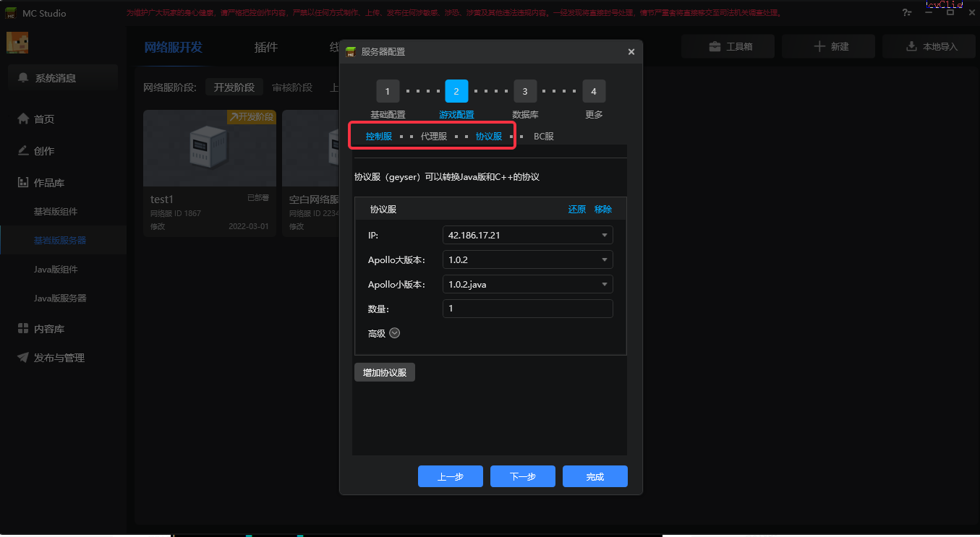This screenshot has height=537, width=980.
Task: Open the user avatar profile
Action: coord(17,43)
